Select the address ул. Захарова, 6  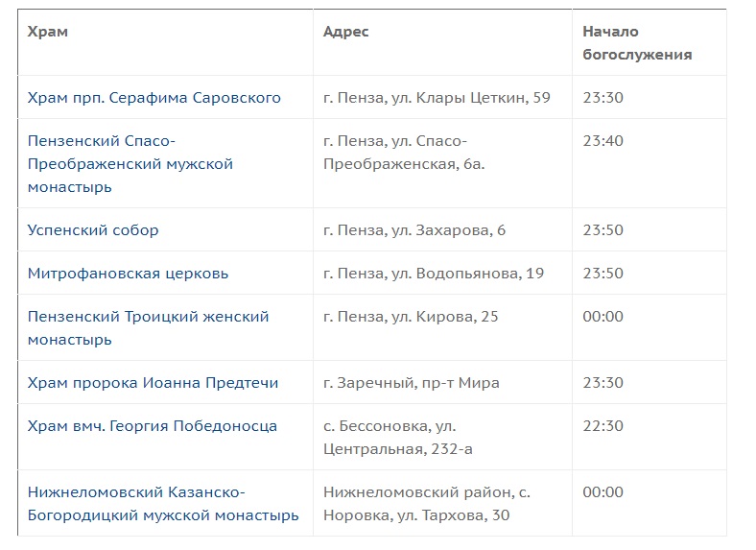coord(448,230)
